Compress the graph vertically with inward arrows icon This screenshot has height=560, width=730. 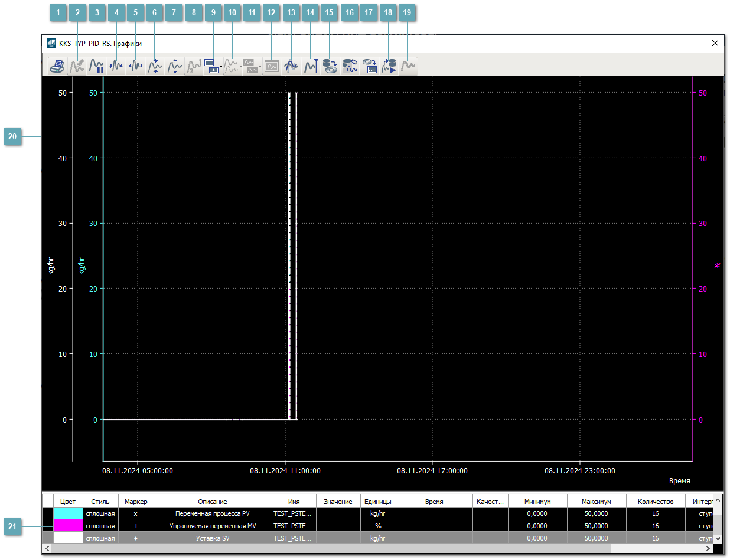[x=155, y=66]
